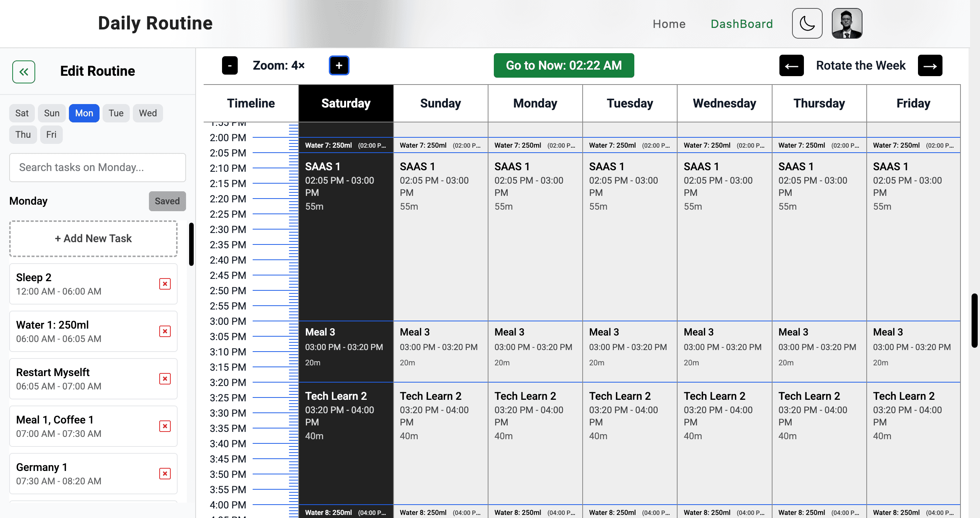The width and height of the screenshot is (980, 518).
Task: Select the Saturday column header
Action: coord(346,103)
